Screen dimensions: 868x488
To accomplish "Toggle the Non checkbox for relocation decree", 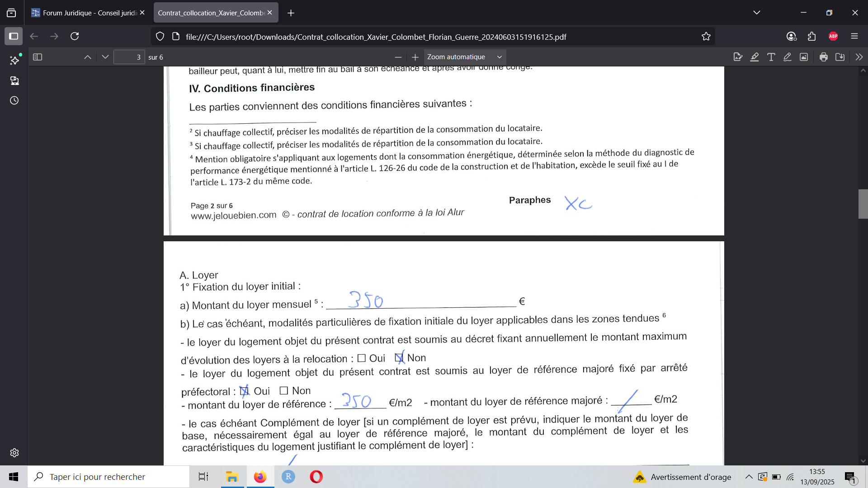I will 399,358.
